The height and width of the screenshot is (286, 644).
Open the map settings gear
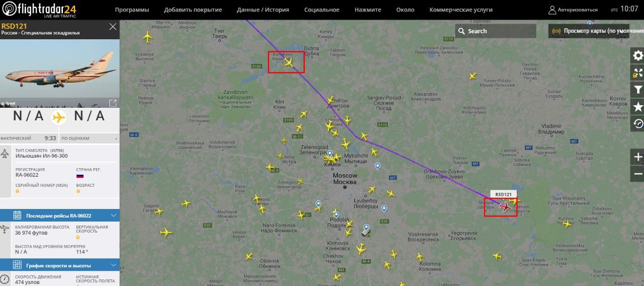point(637,56)
